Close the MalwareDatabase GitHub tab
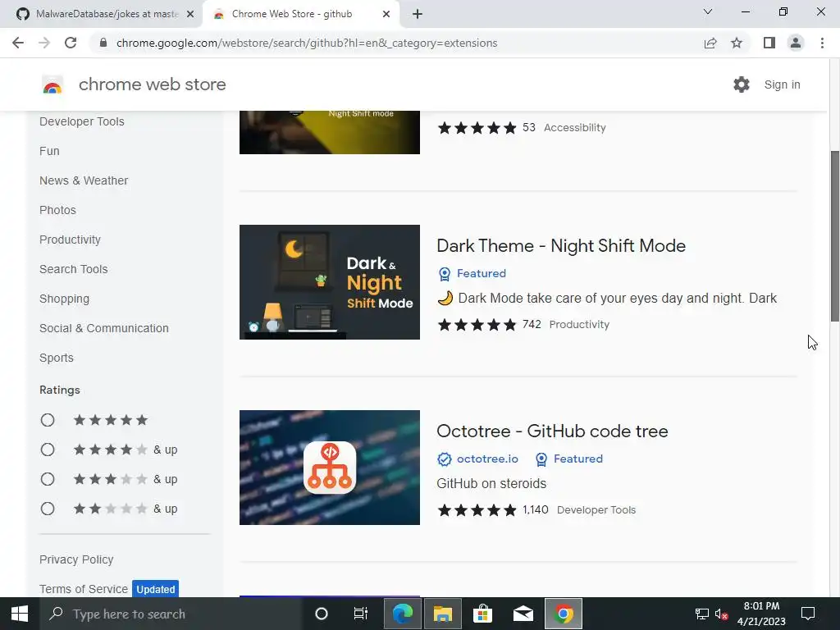The image size is (840, 630). pos(190,14)
